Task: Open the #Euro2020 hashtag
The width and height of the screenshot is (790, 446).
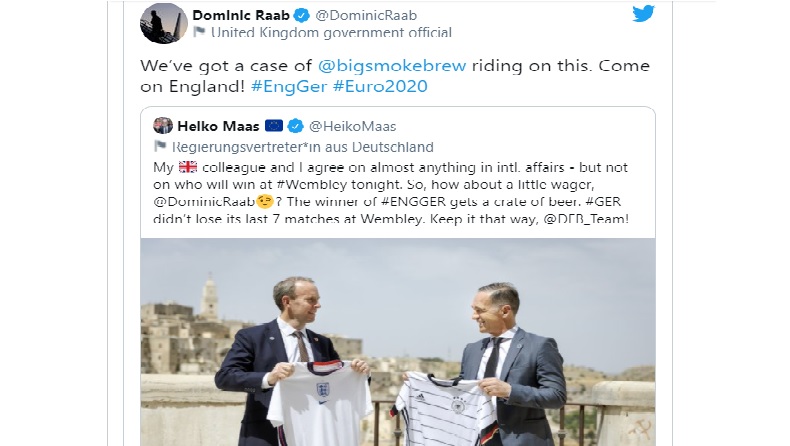Action: click(385, 85)
